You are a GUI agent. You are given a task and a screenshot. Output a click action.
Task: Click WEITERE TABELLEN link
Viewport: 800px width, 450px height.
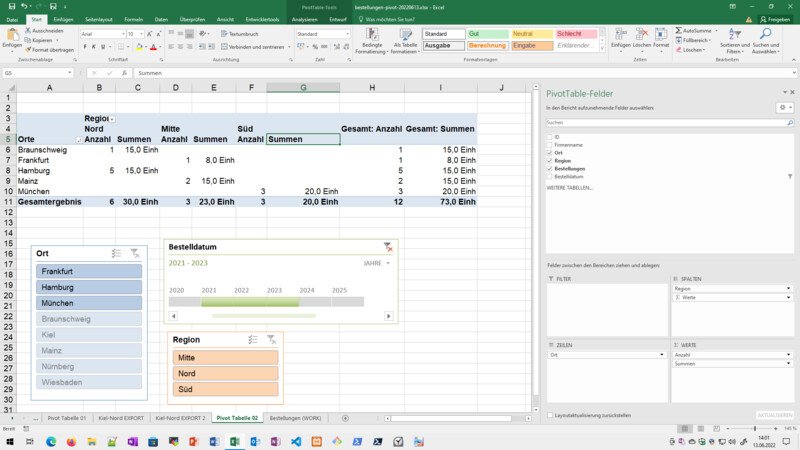tap(569, 188)
